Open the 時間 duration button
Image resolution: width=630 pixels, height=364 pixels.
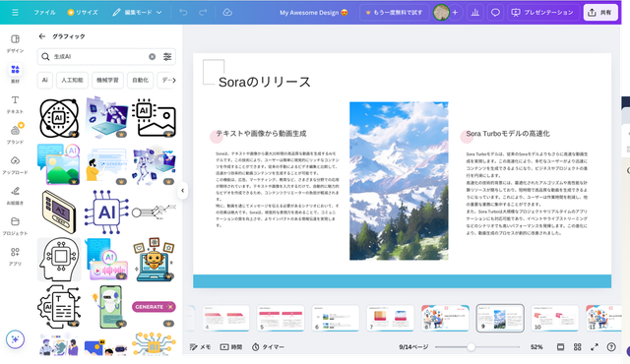point(231,346)
